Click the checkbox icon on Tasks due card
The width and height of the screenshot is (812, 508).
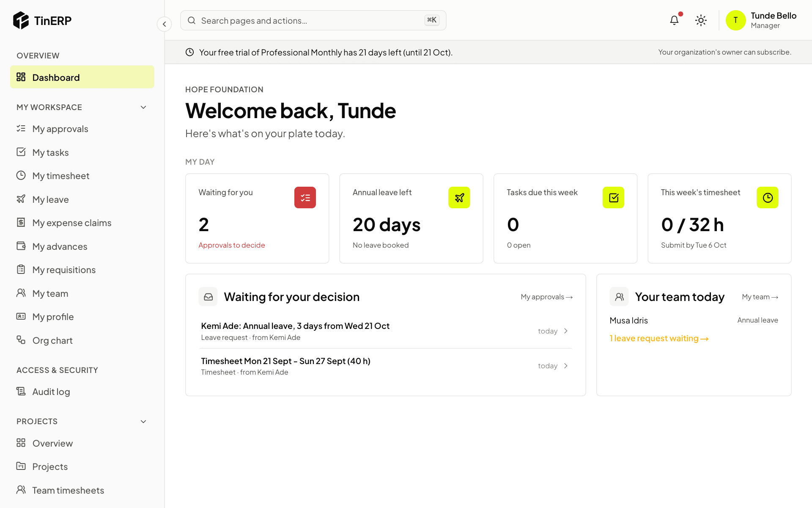[x=613, y=197]
